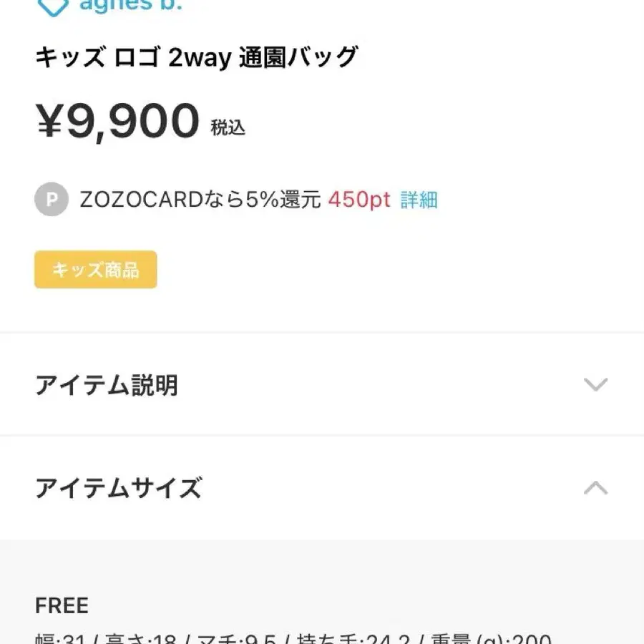This screenshot has width=644, height=644.
Task: Click the down chevron beside アイテム説明
Action: pos(596,385)
